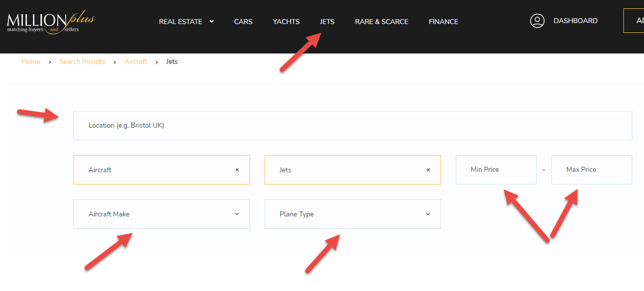Open the Aircraft Make dropdown
The image size is (644, 291).
(161, 214)
